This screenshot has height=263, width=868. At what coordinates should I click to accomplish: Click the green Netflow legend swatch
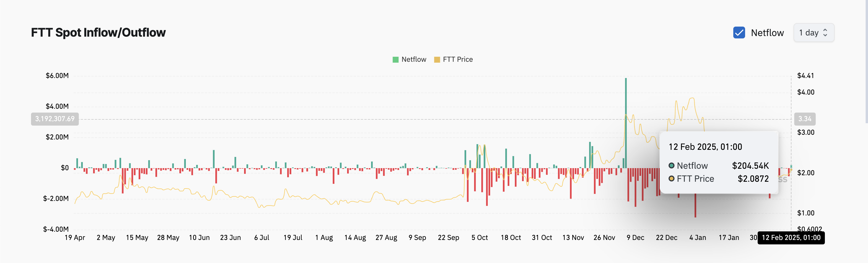click(x=396, y=60)
